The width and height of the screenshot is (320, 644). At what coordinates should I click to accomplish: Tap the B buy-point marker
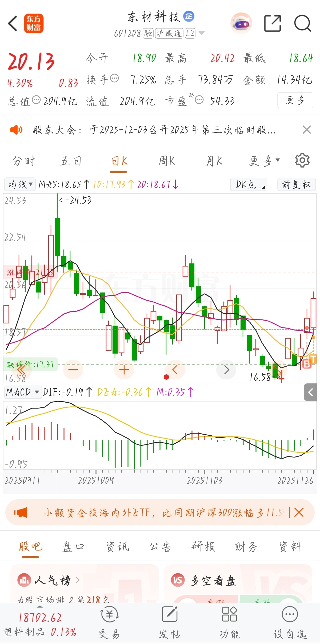coord(307,364)
